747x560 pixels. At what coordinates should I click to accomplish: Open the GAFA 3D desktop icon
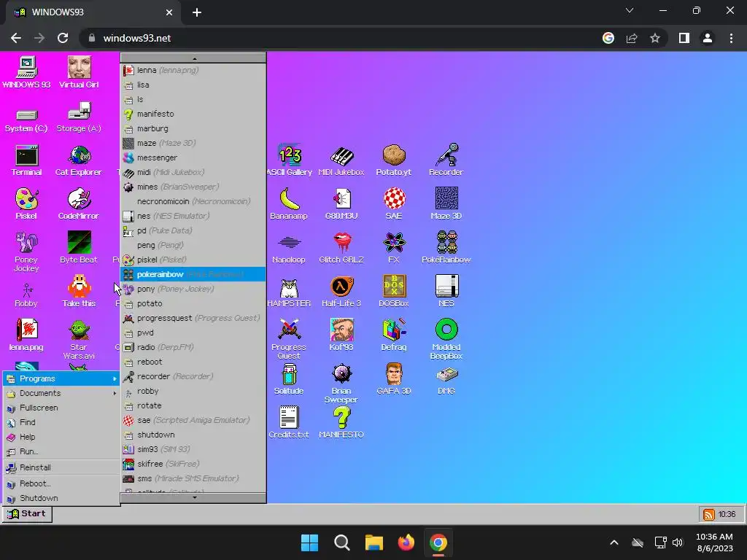coord(394,379)
